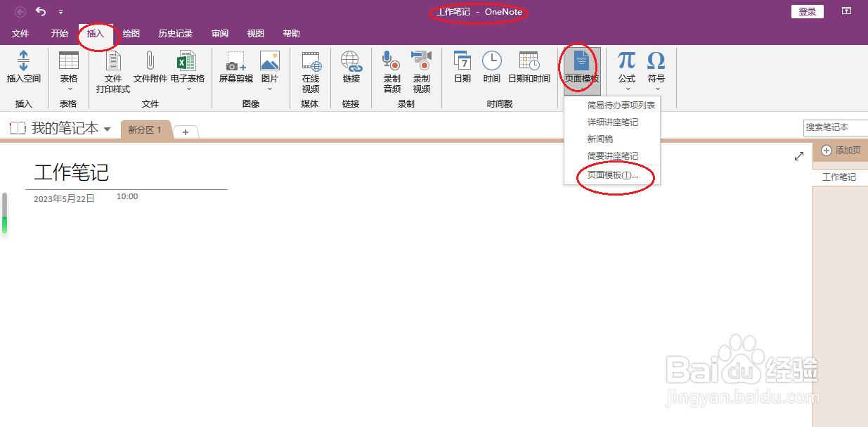Viewport: 868px width, 427px height.
Task: Insert a Link with the globe icon
Action: tap(351, 61)
